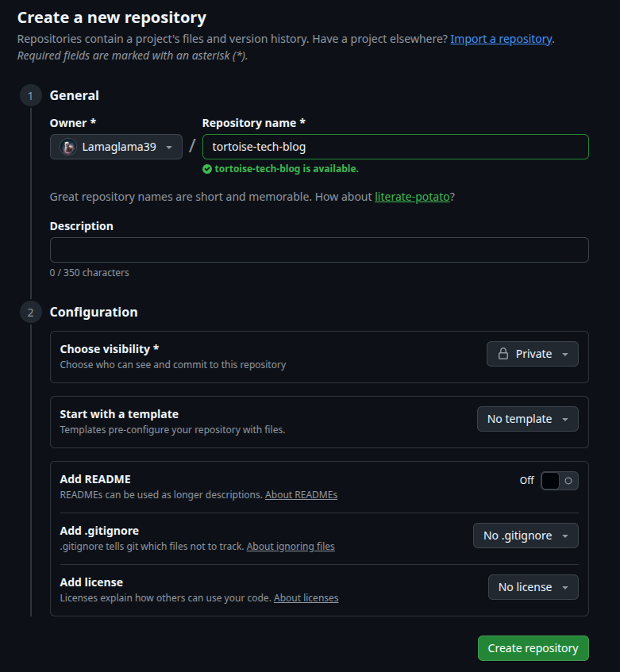This screenshot has height=672, width=620.
Task: Focus the Description text field
Action: [x=319, y=250]
